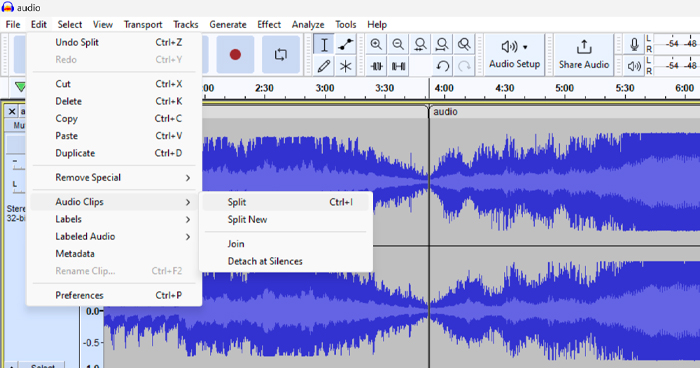Open the Transport menu
The width and height of the screenshot is (700, 368).
click(x=143, y=25)
